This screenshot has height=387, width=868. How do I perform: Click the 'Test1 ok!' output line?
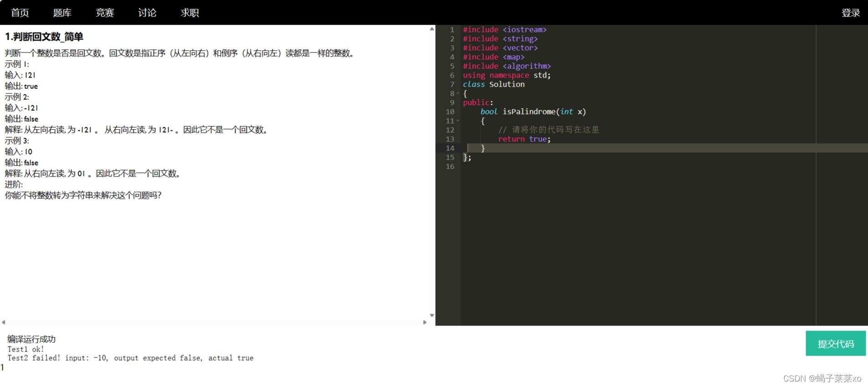tap(26, 349)
